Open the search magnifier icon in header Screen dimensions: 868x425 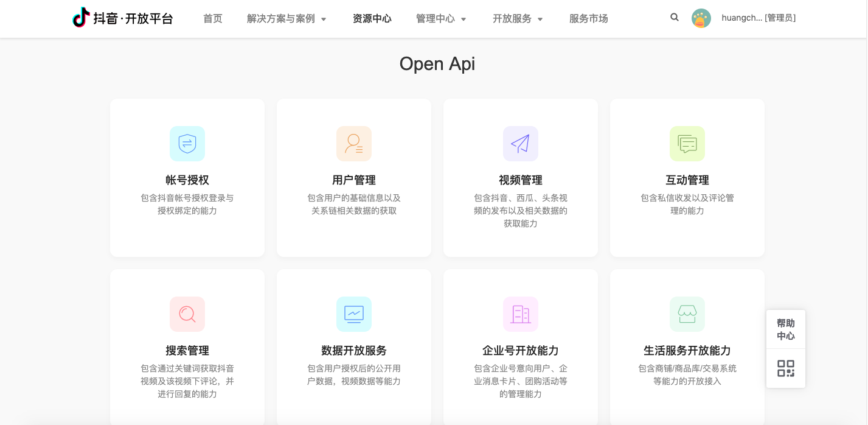pos(675,18)
